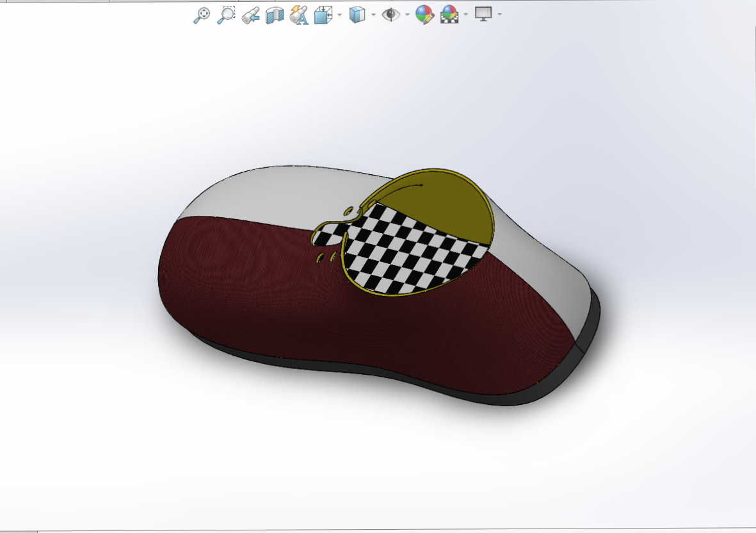Select the checkered face on the model
The image size is (756, 533).
pyautogui.click(x=410, y=251)
